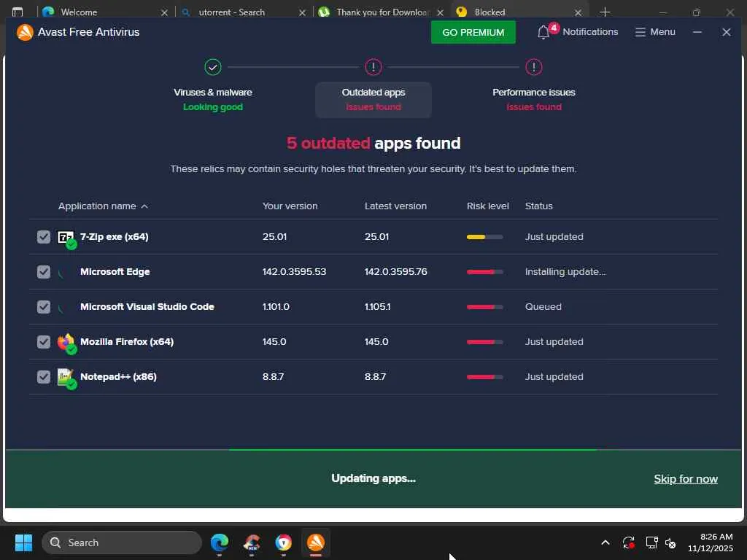Click the taskbar Search box
The height and width of the screenshot is (560, 747).
click(122, 542)
